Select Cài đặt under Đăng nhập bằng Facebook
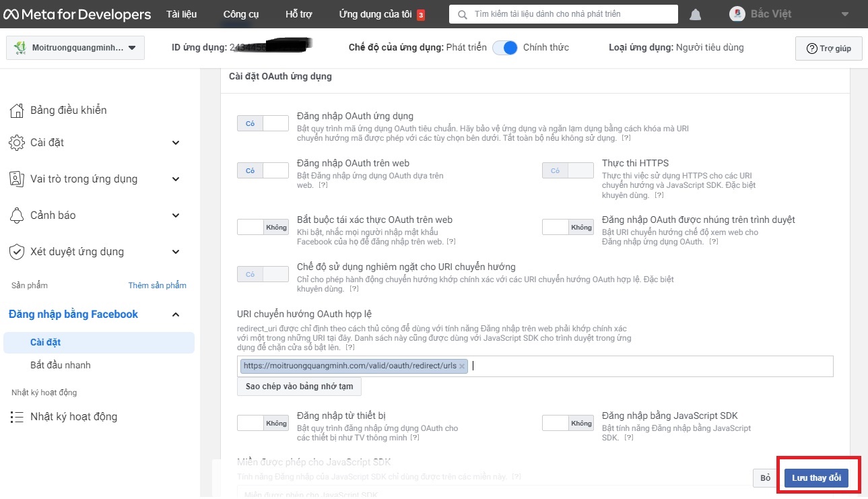 (x=99, y=342)
